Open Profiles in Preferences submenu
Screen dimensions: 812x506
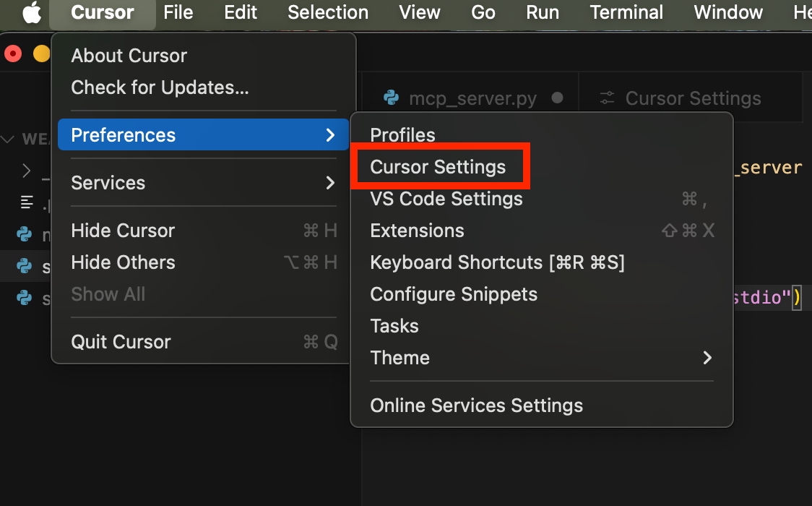pos(542,135)
